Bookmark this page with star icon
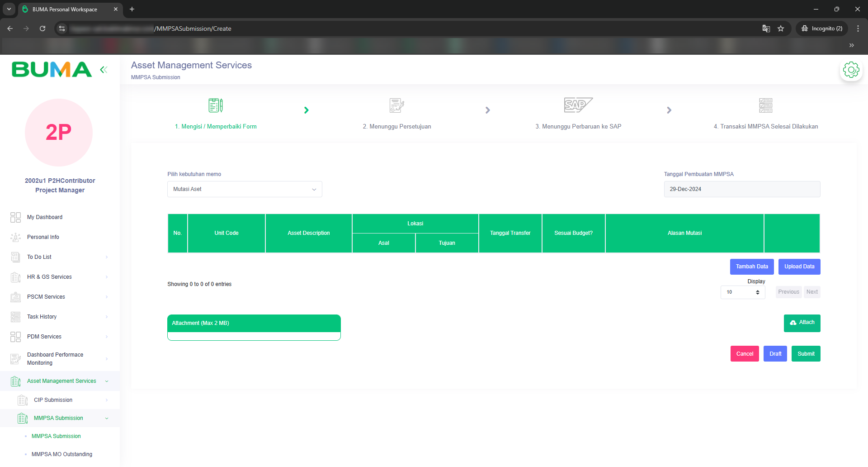The width and height of the screenshot is (868, 467). pos(781,29)
